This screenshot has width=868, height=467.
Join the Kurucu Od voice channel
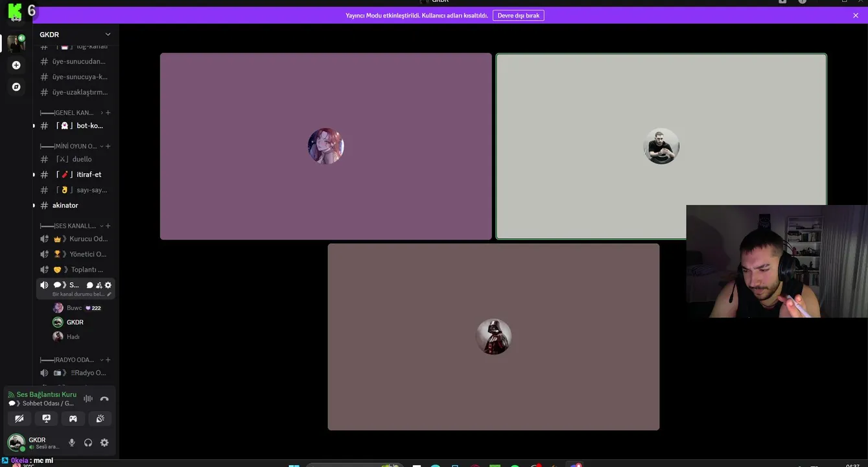click(76, 239)
